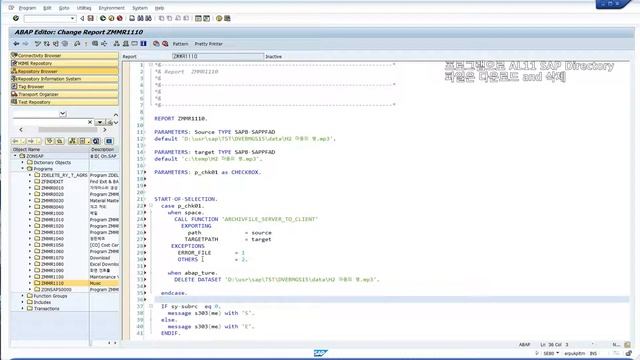640x360 pixels.
Task: Select program ZMMR1110 in the tree
Action: (x=52, y=283)
